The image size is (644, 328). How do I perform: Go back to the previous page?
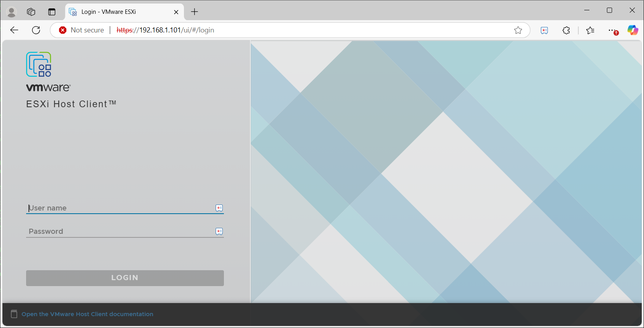click(x=14, y=30)
